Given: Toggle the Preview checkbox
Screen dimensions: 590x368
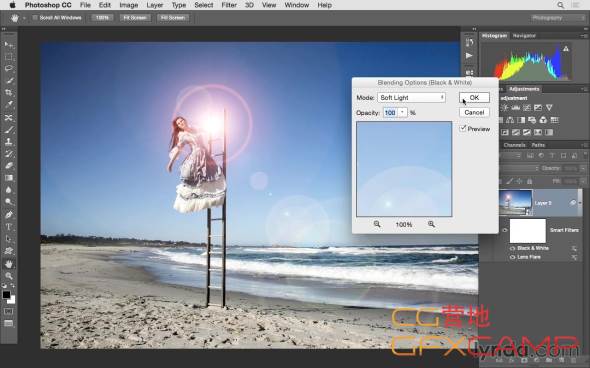Looking at the screenshot, I should [x=463, y=128].
